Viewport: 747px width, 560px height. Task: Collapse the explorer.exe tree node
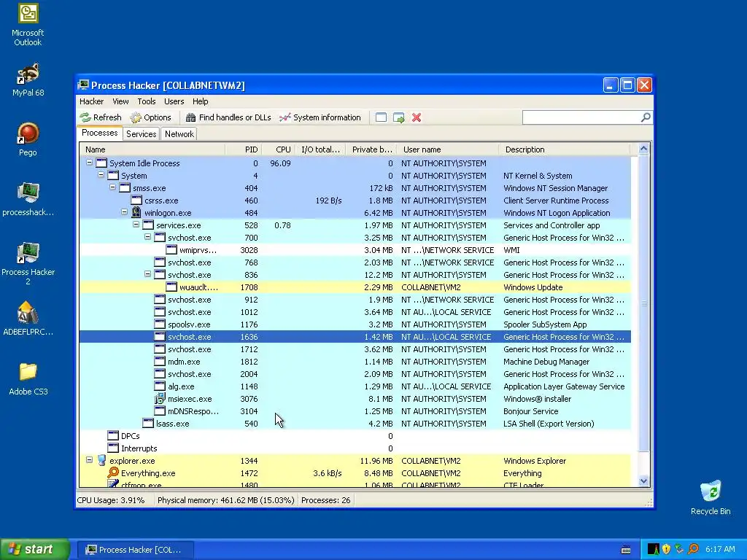click(x=89, y=461)
